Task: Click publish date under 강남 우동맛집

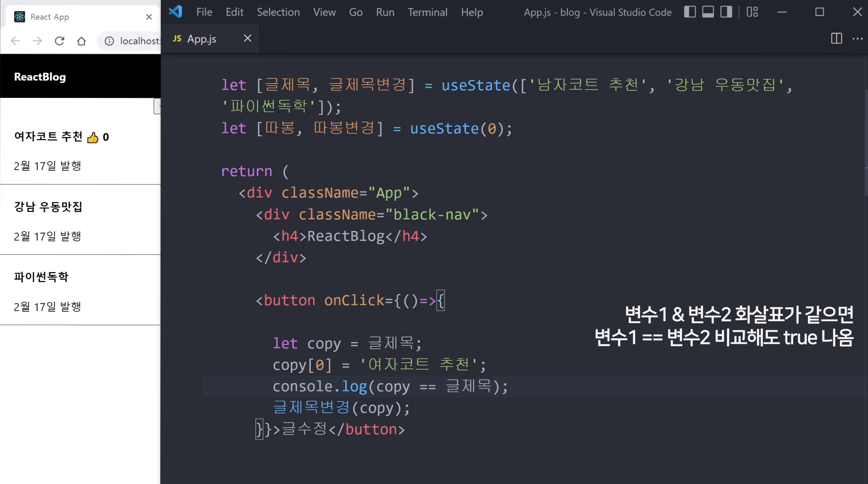Action: [48, 236]
